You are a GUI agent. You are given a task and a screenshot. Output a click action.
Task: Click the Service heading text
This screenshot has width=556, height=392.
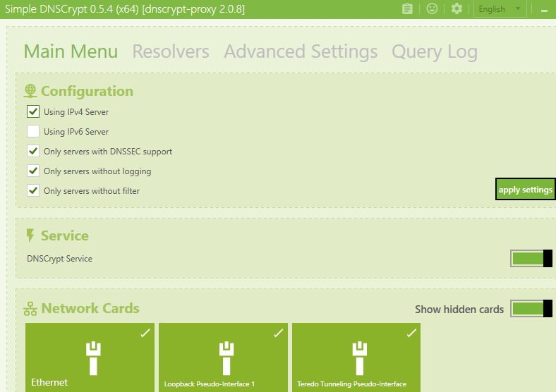coord(64,235)
